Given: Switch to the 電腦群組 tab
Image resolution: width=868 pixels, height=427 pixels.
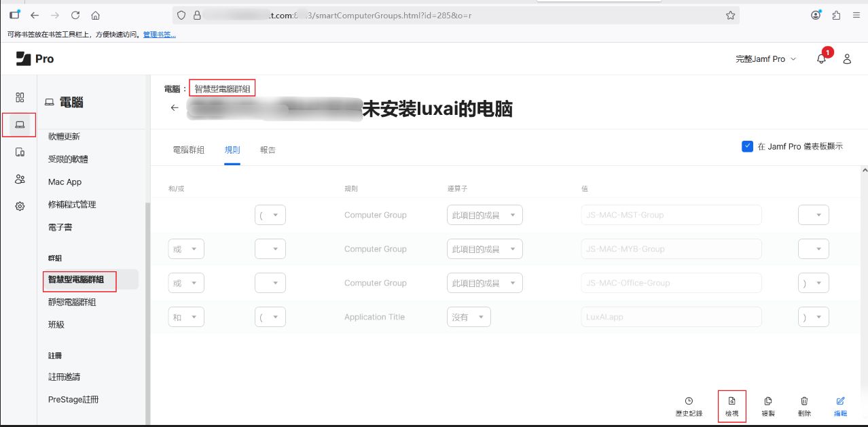Looking at the screenshot, I should click(x=188, y=150).
